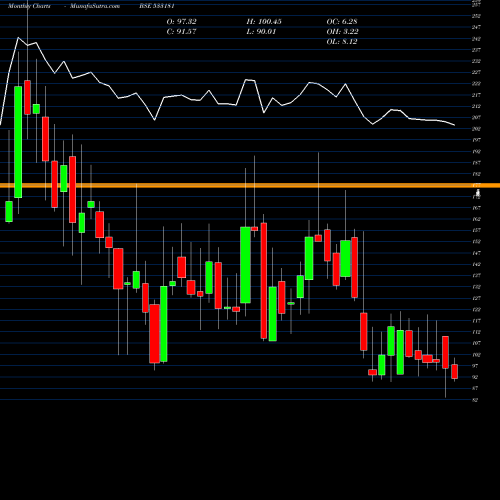The height and width of the screenshot is (500, 500).
Task: Click the 97 price axis label
Action: pyautogui.click(x=475, y=366)
